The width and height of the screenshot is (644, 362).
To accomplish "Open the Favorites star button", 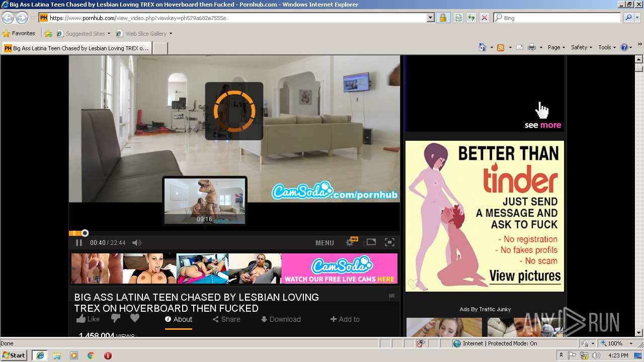I will coord(19,33).
